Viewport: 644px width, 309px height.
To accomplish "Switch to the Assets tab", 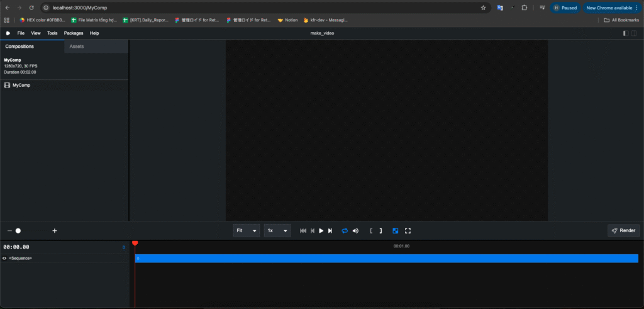I will pyautogui.click(x=77, y=47).
